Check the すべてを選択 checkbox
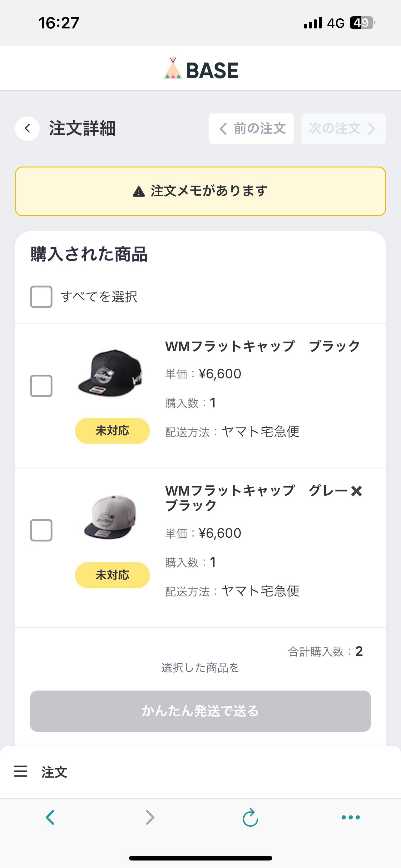This screenshot has height=868, width=401. pos(41,297)
